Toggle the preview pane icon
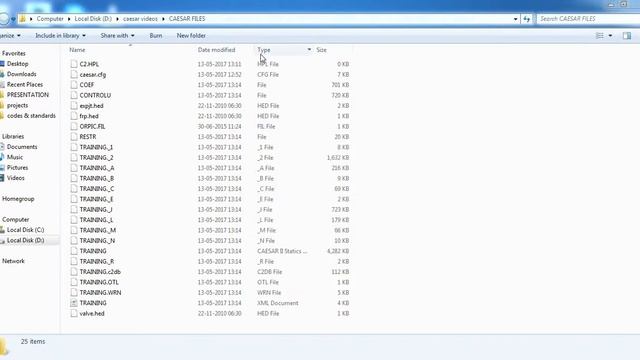This screenshot has width=640, height=360. point(627,36)
